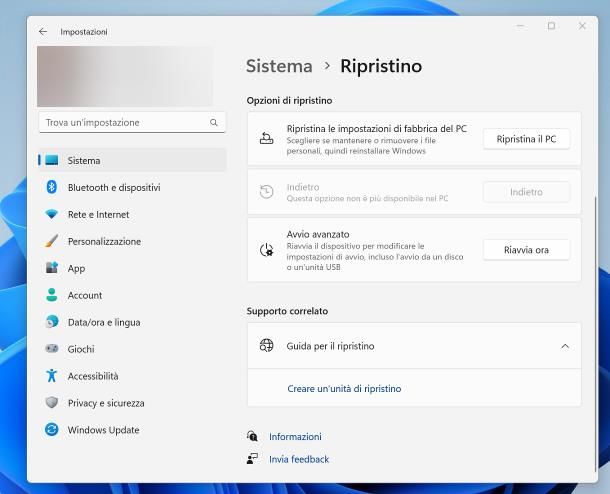This screenshot has height=494, width=610.
Task: Open Creare un'unità di ripristino link
Action: click(344, 389)
